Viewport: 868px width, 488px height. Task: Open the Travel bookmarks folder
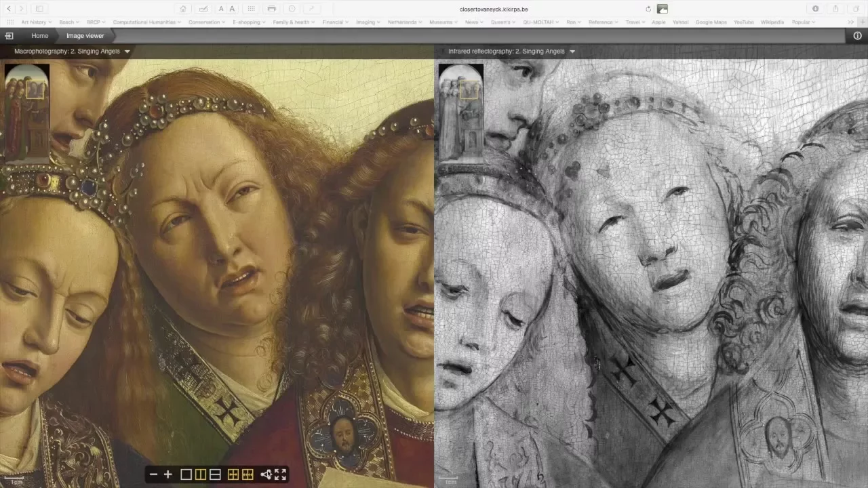pyautogui.click(x=635, y=22)
